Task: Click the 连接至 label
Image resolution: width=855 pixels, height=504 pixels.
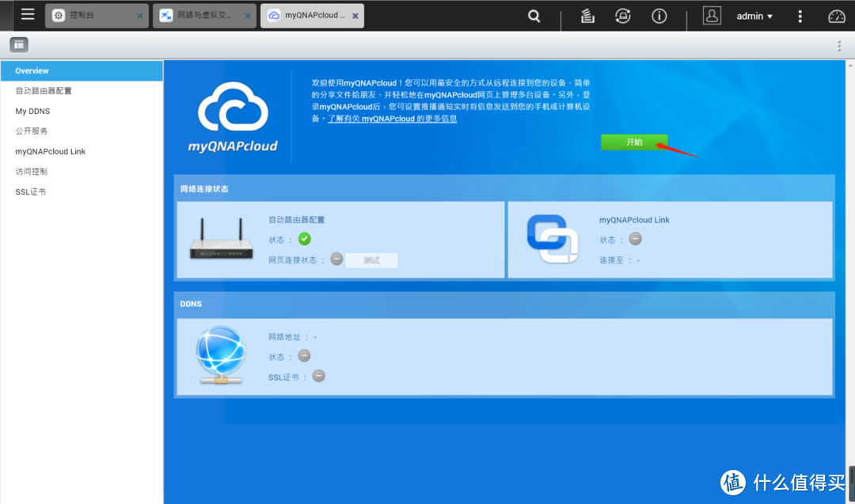Action: tap(612, 260)
